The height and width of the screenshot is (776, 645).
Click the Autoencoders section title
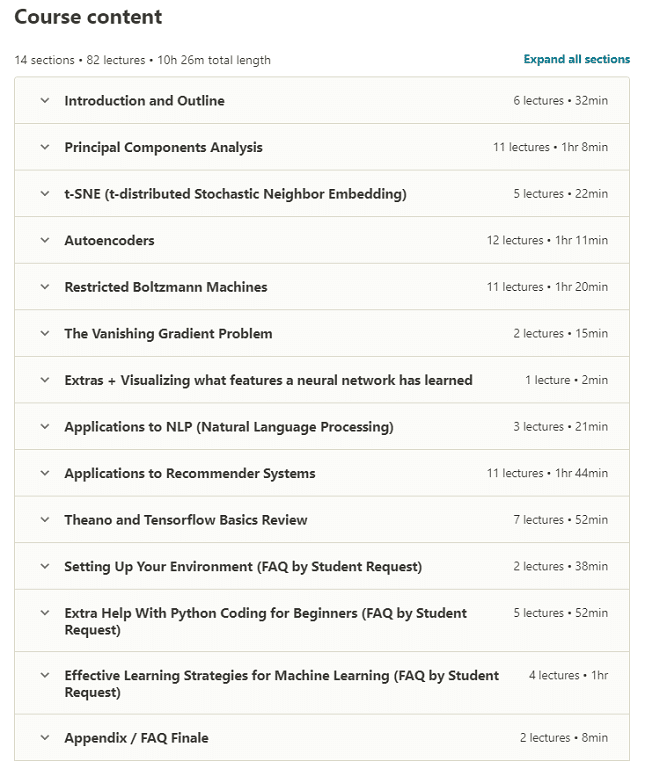(x=109, y=241)
